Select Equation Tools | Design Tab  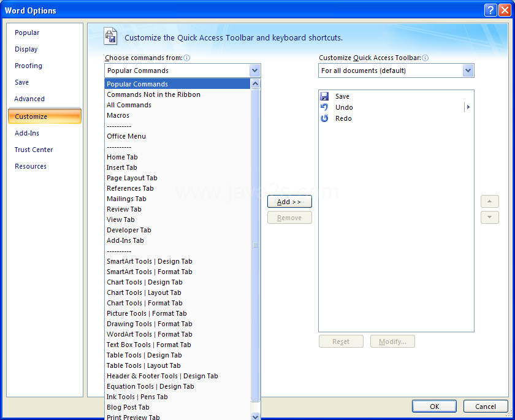pyautogui.click(x=177, y=386)
